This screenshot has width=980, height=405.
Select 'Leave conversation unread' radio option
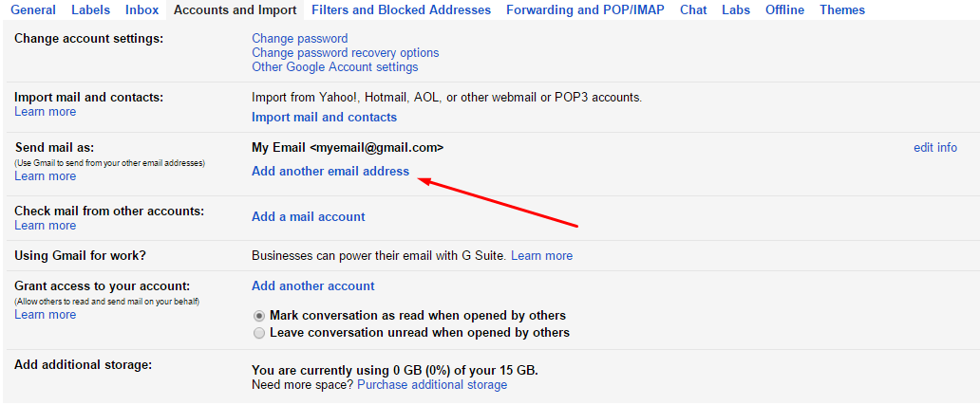259,334
